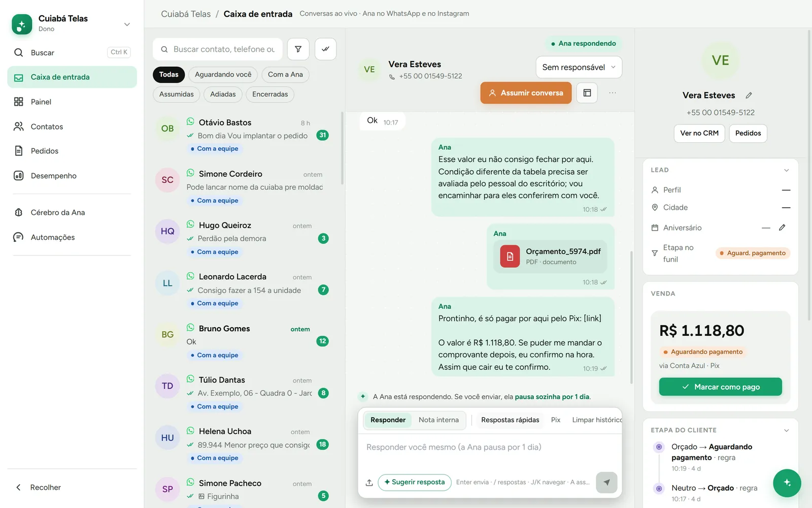Switch to Nota interna mode

(438, 420)
